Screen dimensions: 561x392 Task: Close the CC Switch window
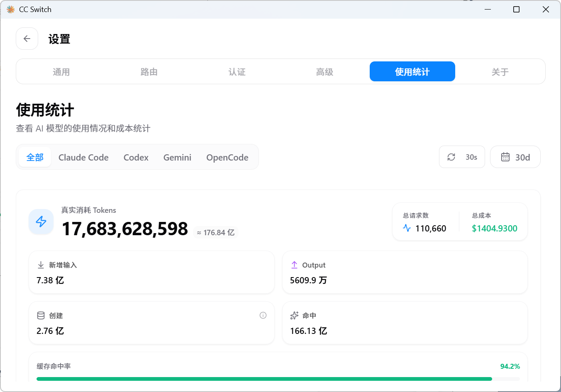(x=546, y=9)
